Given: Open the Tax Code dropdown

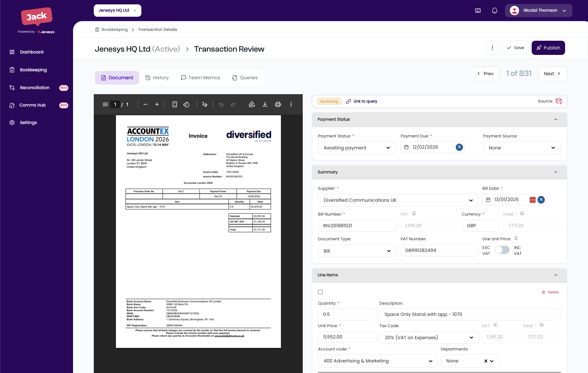Looking at the screenshot, I should [x=428, y=337].
